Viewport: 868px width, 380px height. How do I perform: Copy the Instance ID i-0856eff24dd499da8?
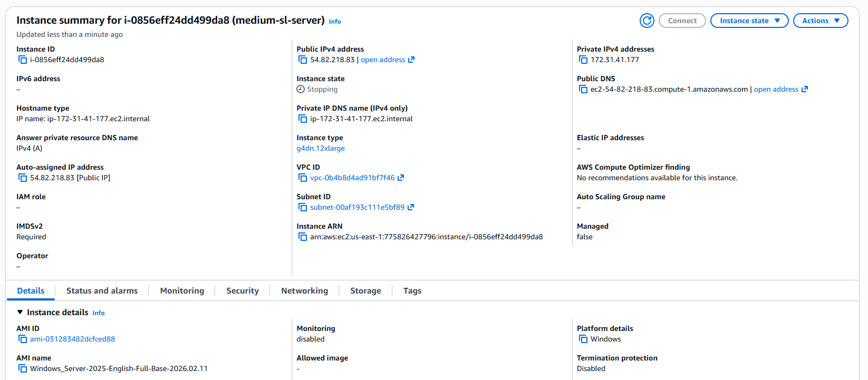(x=23, y=60)
